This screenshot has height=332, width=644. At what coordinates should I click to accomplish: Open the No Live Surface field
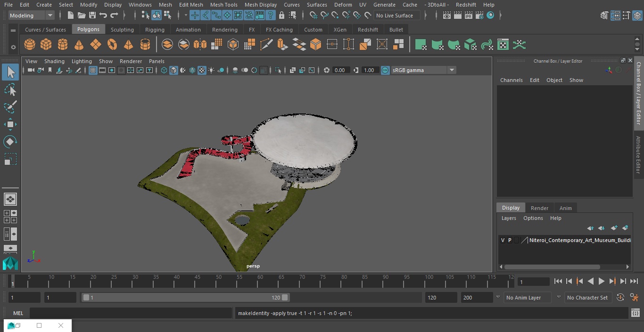396,16
